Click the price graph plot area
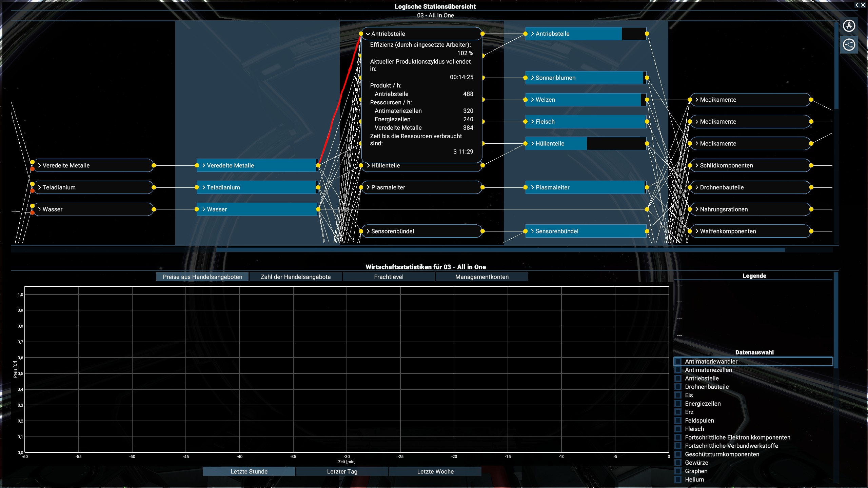This screenshot has width=868, height=488. [347, 369]
